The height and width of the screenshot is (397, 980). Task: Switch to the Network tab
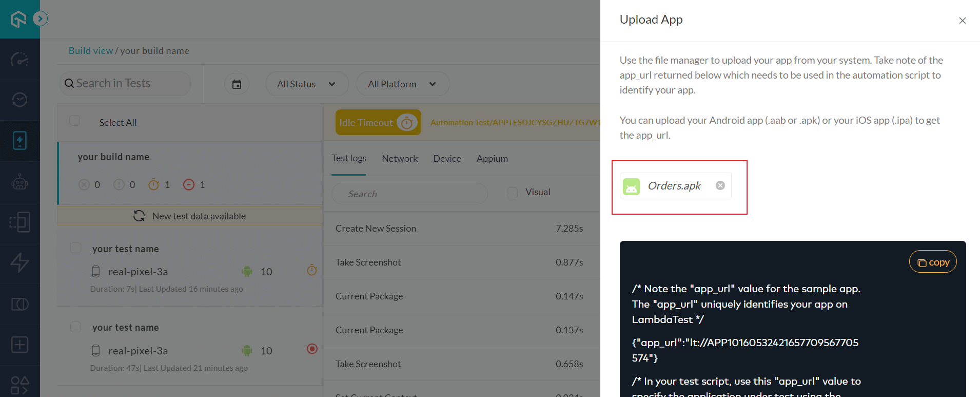coord(399,159)
